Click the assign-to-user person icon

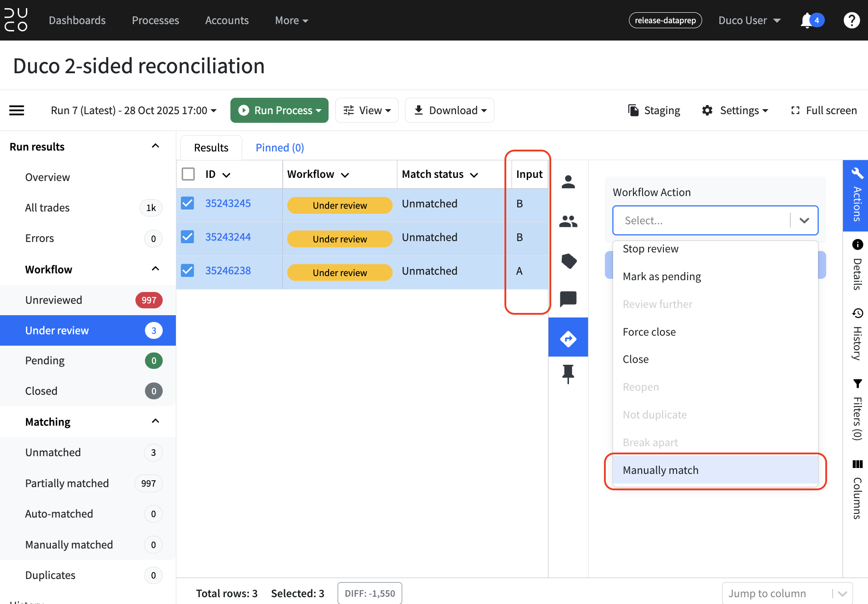(568, 182)
